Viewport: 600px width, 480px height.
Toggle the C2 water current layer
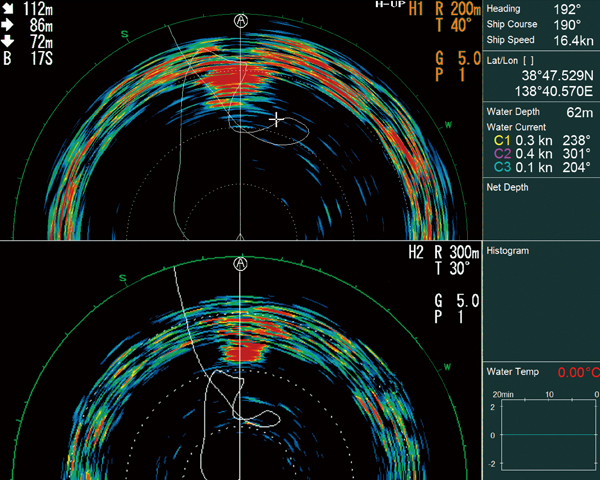(502, 154)
